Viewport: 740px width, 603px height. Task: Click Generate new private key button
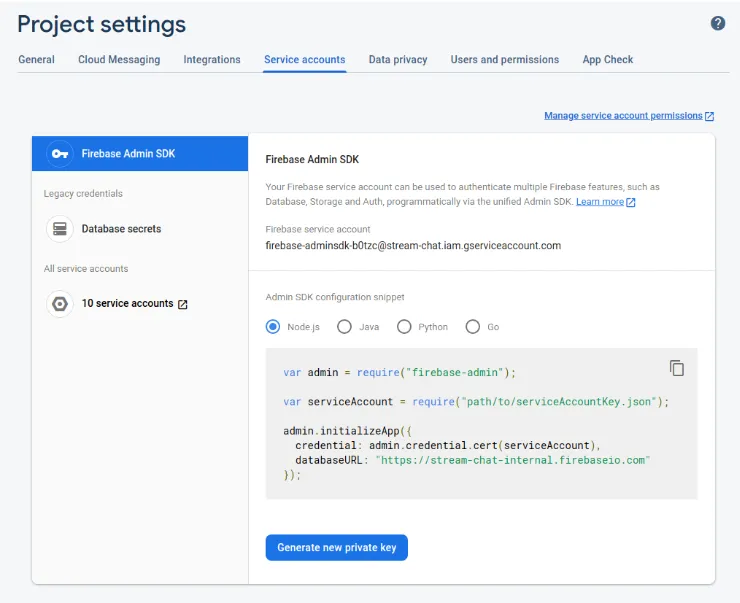point(336,547)
